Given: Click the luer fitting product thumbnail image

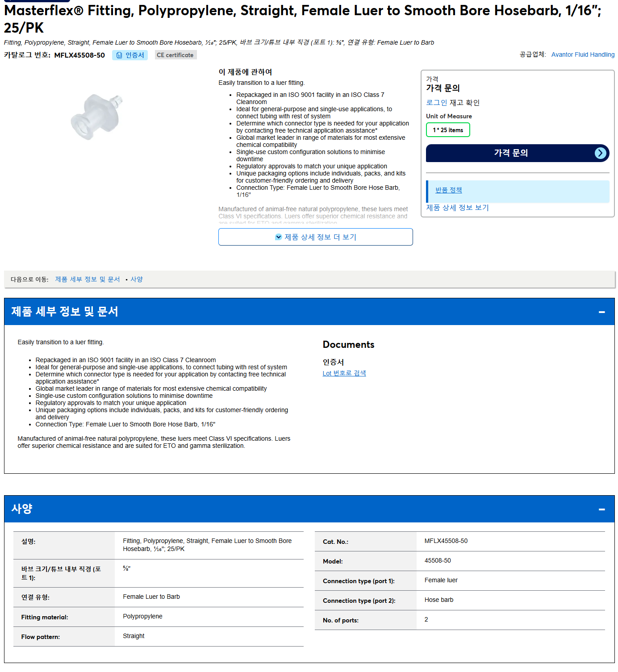Looking at the screenshot, I should tap(96, 117).
